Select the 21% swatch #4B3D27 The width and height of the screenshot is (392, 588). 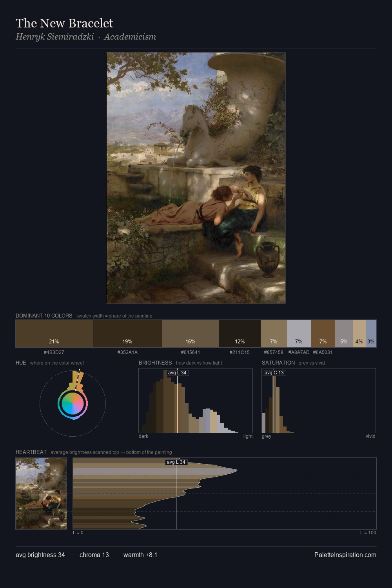(x=54, y=334)
